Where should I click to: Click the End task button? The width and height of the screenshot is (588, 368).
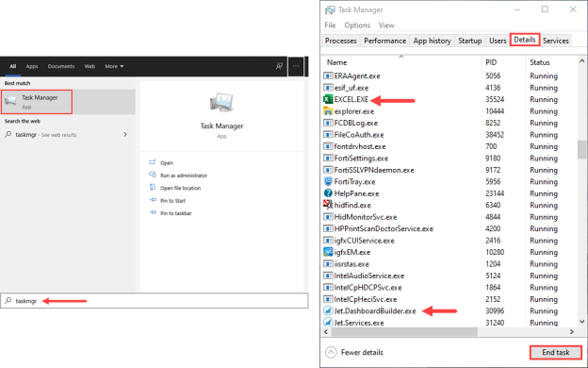(x=556, y=352)
